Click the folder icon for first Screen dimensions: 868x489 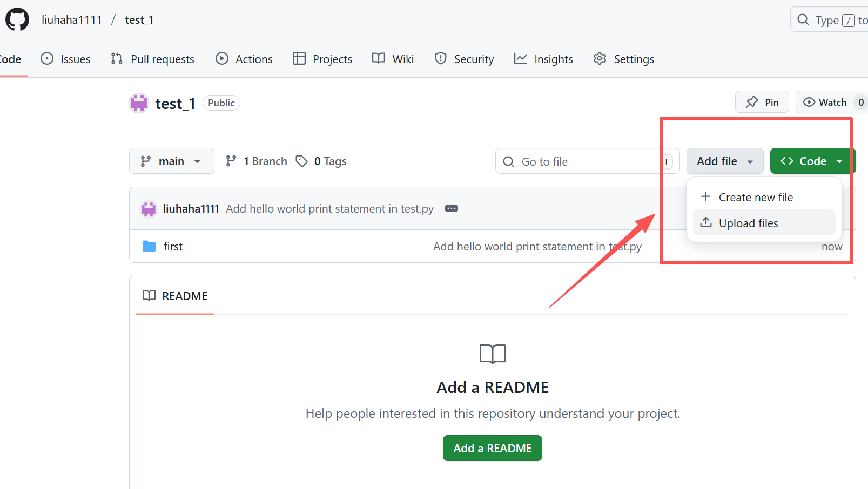pos(149,246)
